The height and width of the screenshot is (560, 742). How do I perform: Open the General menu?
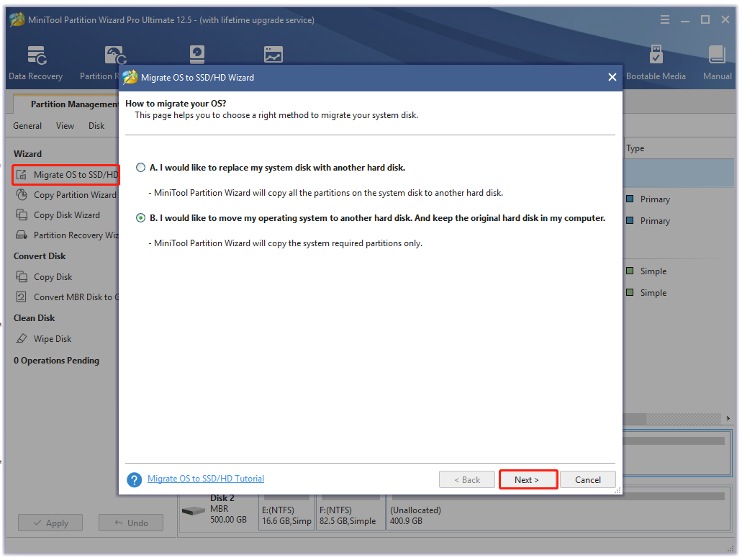point(27,126)
